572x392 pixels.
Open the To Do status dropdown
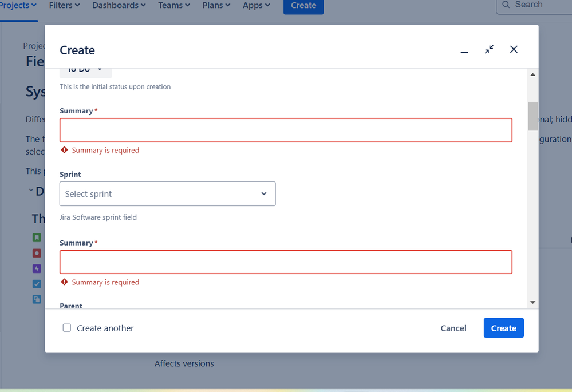(86, 72)
